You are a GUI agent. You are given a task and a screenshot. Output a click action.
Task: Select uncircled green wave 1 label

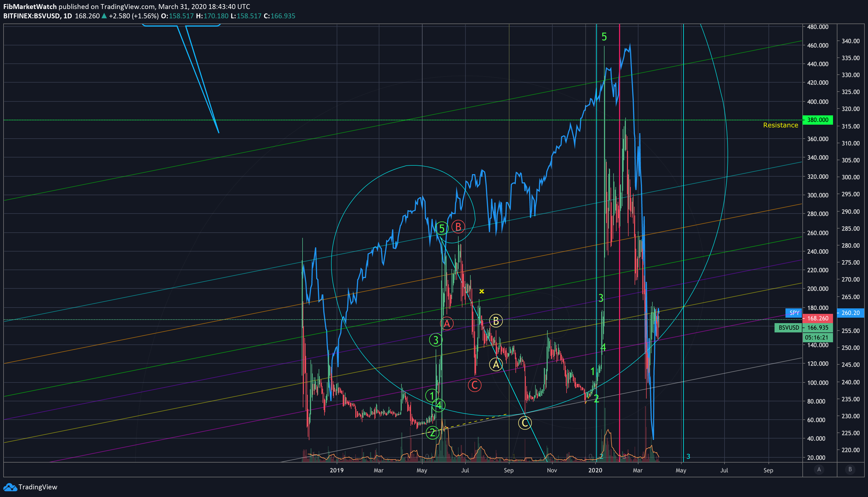(x=593, y=371)
